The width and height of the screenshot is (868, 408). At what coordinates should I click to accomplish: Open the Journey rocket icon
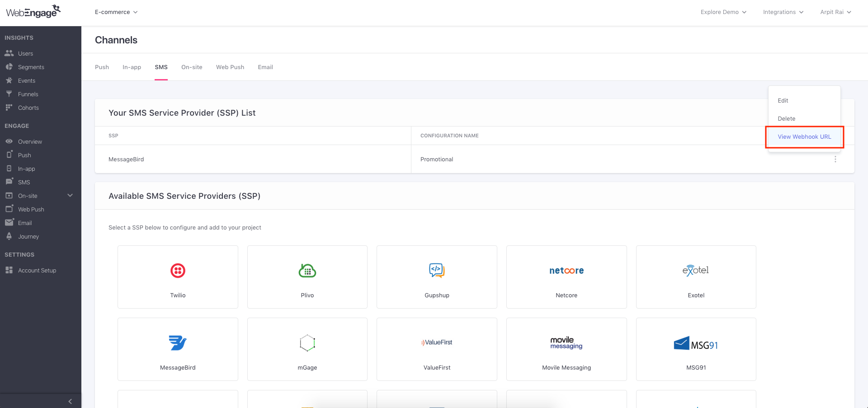(9, 236)
